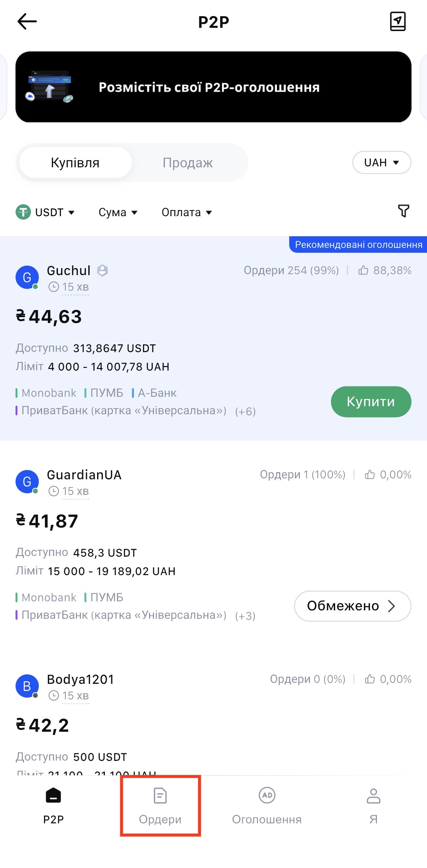Open Оголошення AD icon in bottom bar
The width and height of the screenshot is (427, 868).
coord(267,796)
